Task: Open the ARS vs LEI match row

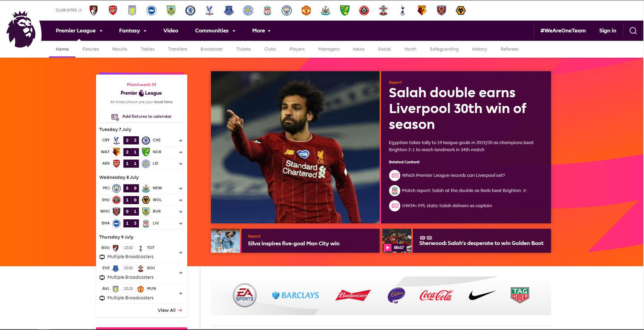Action: [x=141, y=164]
